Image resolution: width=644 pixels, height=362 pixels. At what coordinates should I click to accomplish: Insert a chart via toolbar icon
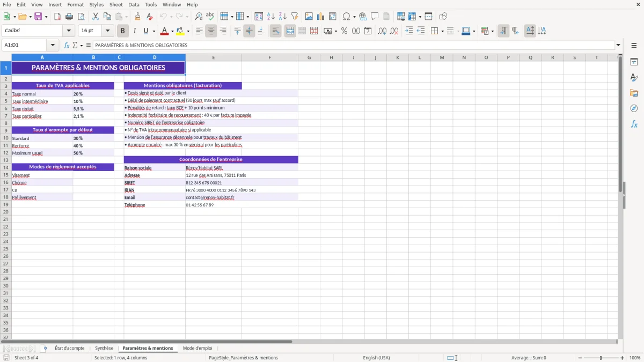(321, 17)
